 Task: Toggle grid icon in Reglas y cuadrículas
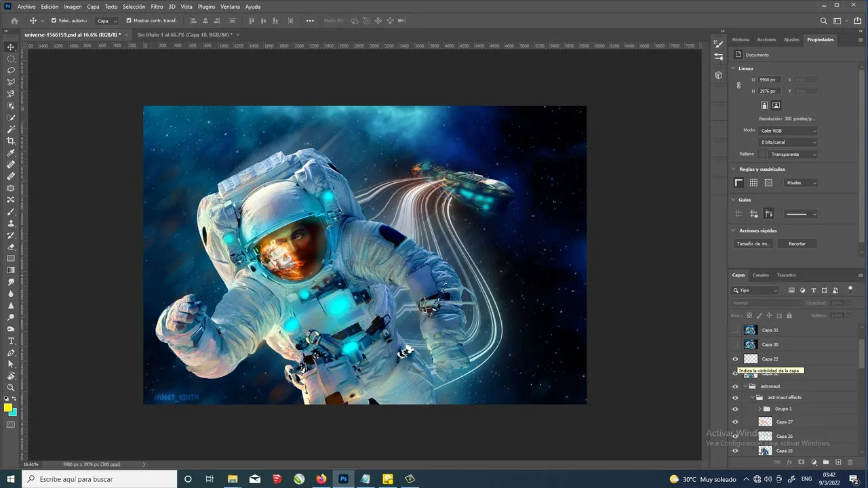pos(753,183)
